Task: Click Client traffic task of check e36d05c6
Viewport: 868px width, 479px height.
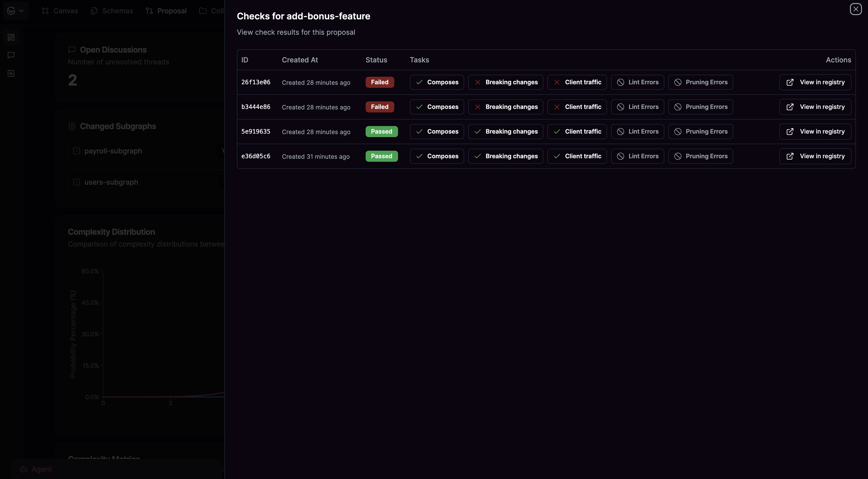Action: (x=577, y=156)
